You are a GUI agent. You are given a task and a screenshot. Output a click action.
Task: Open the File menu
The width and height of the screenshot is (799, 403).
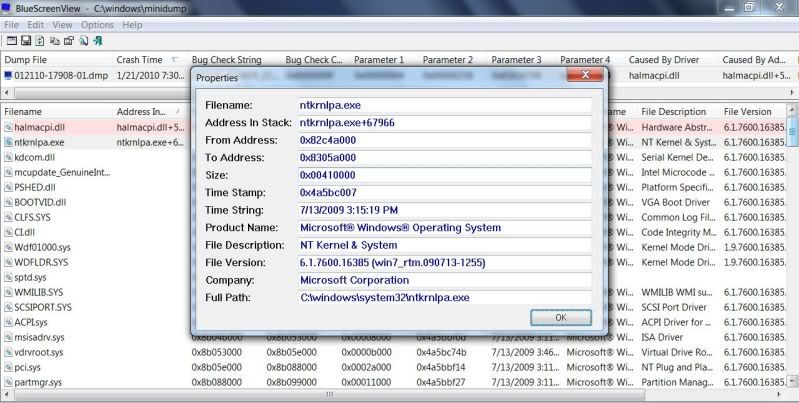click(11, 24)
